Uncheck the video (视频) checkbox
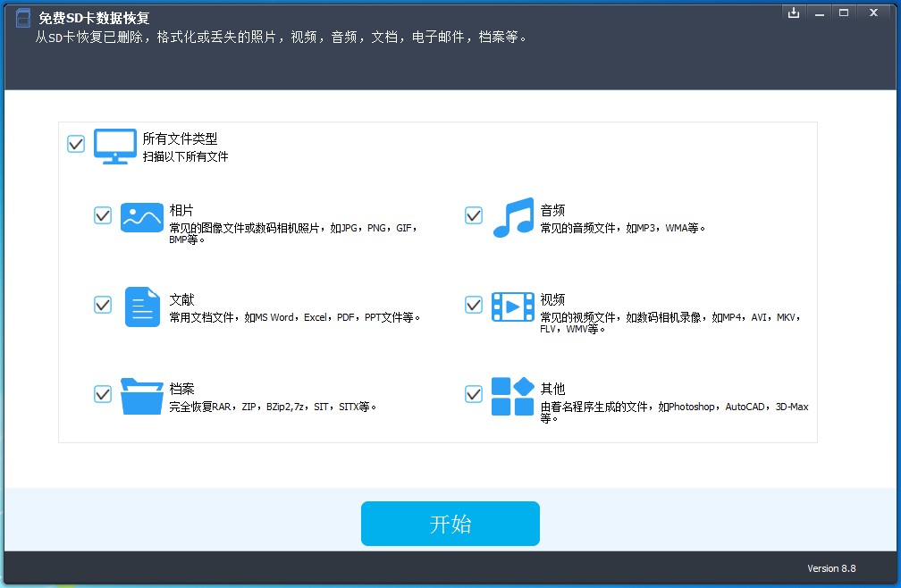901x588 pixels. [x=474, y=305]
